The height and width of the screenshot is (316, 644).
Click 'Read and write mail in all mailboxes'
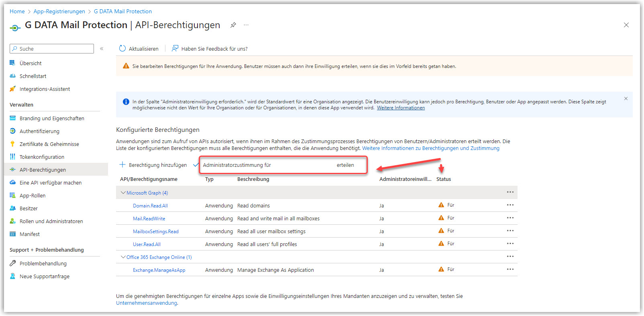(x=278, y=219)
